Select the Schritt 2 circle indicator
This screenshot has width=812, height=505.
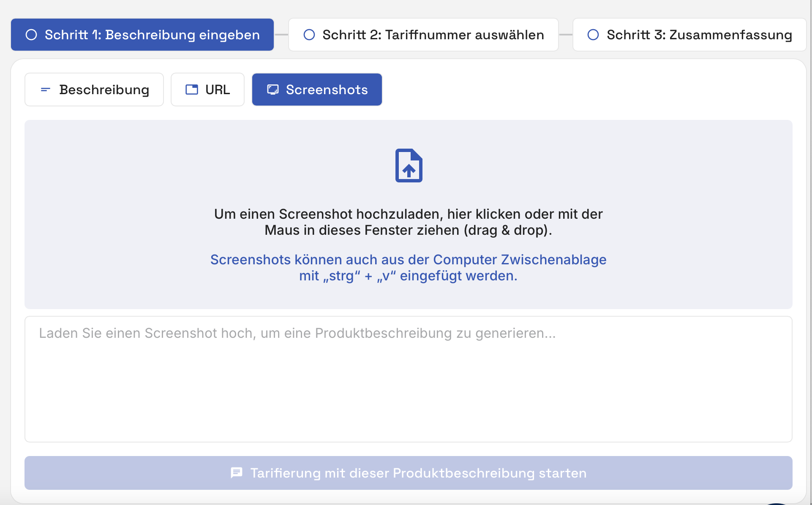(x=309, y=35)
